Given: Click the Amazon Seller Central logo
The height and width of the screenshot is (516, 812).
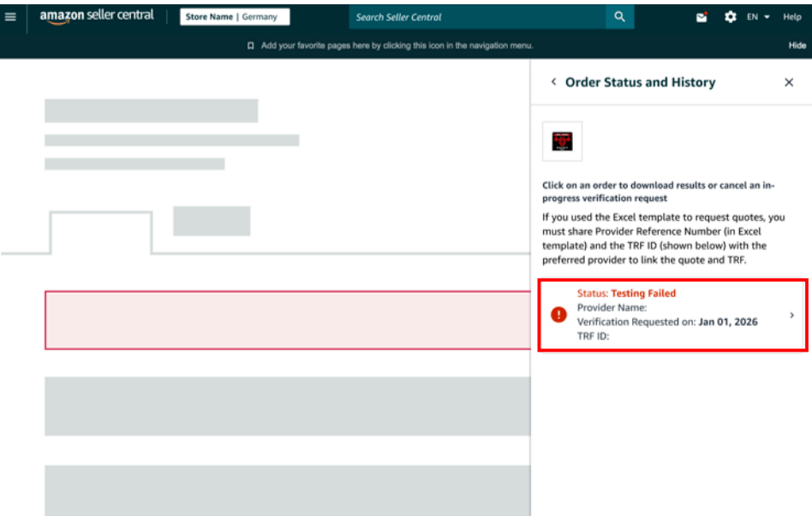Looking at the screenshot, I should click(96, 16).
